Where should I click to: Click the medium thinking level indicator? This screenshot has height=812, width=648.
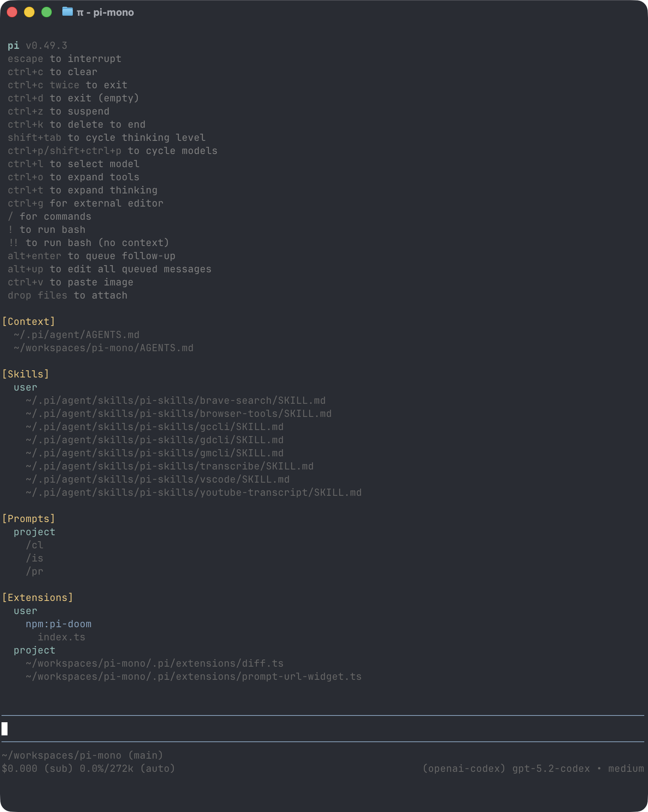626,768
